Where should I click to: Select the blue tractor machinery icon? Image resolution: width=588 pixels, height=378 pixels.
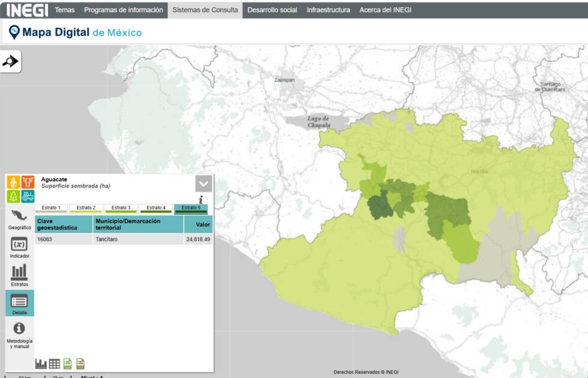(28, 196)
